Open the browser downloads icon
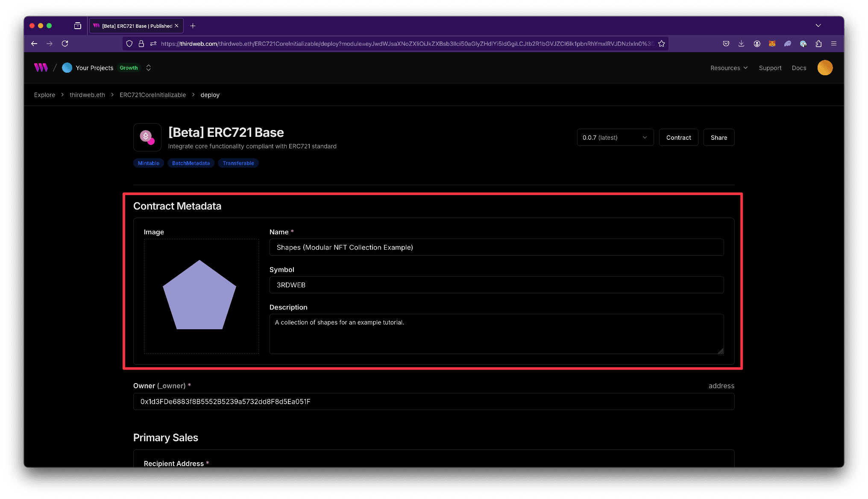 741,43
